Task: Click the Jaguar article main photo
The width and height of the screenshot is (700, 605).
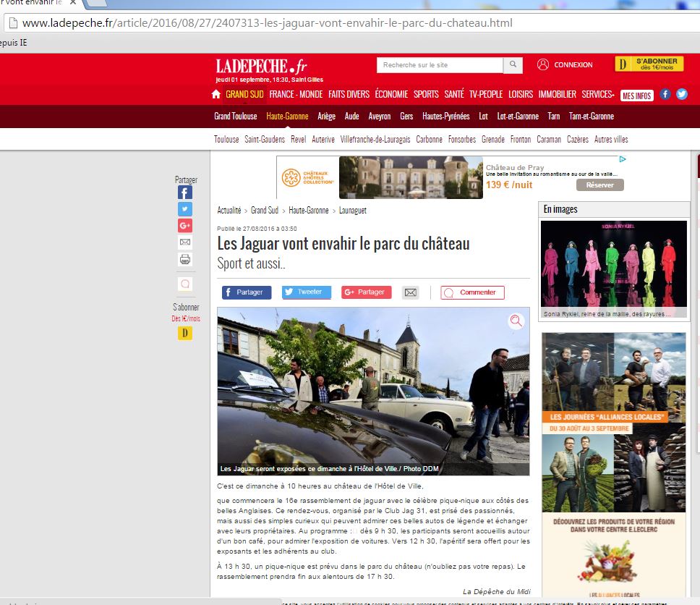Action: (373, 391)
